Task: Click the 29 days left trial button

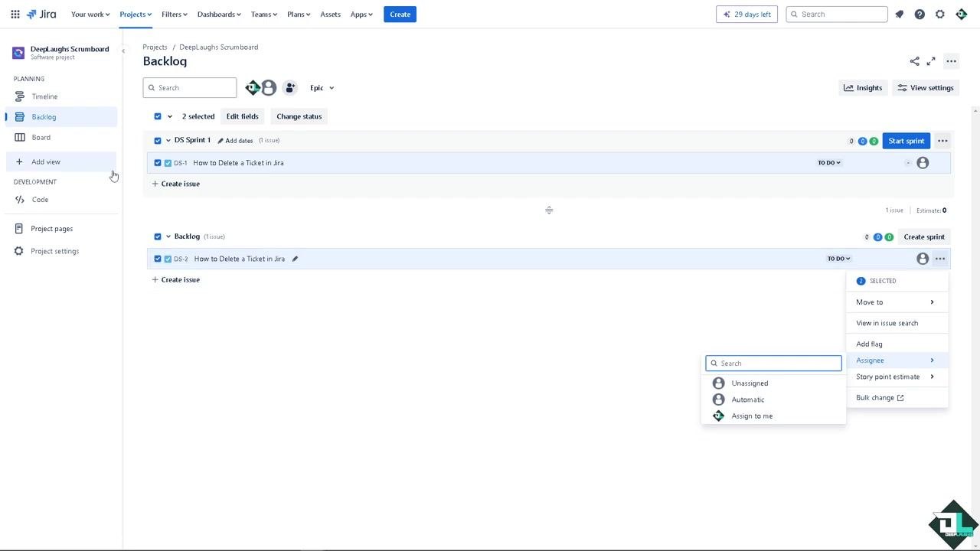Action: click(747, 14)
